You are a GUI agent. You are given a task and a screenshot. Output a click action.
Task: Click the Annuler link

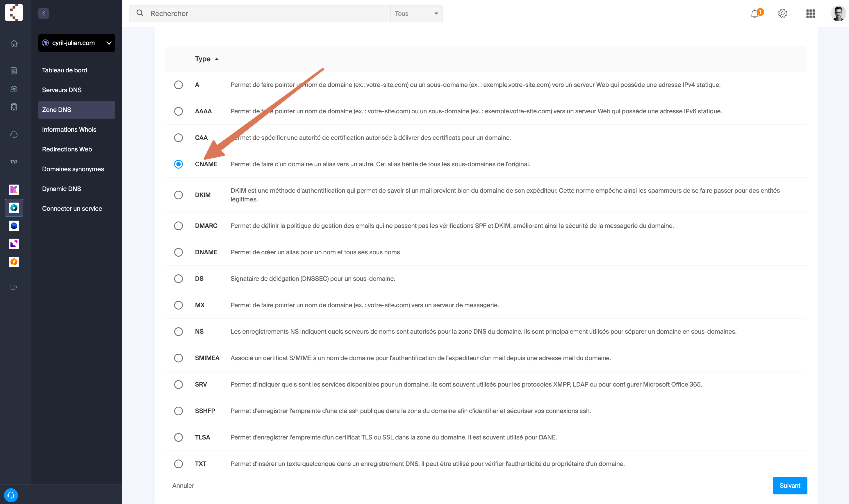[x=183, y=485]
